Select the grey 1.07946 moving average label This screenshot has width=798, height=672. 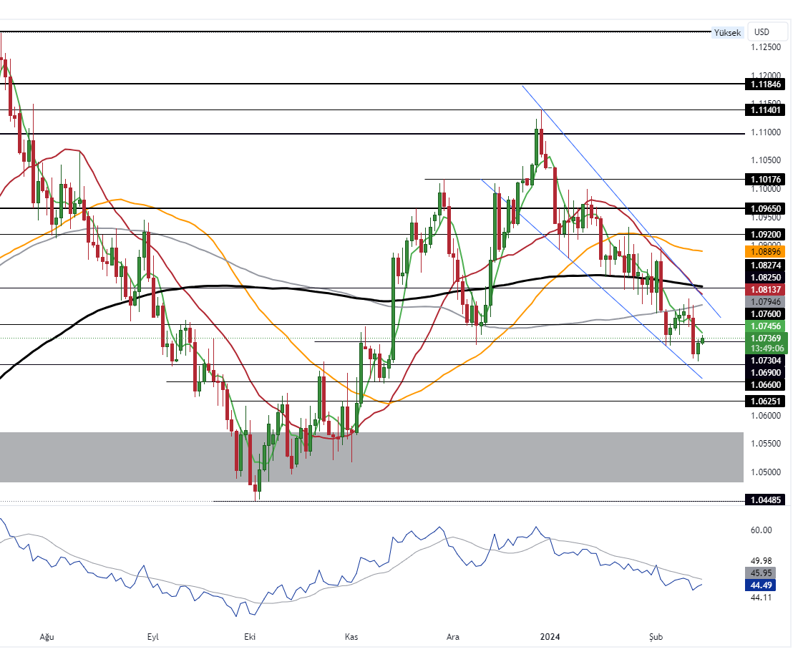pos(765,302)
